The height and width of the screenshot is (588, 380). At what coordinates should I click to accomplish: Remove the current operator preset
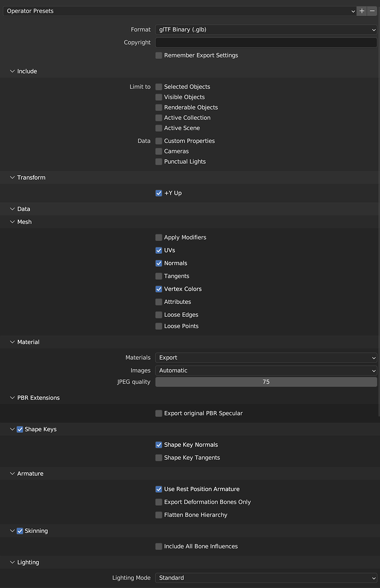tap(373, 10)
